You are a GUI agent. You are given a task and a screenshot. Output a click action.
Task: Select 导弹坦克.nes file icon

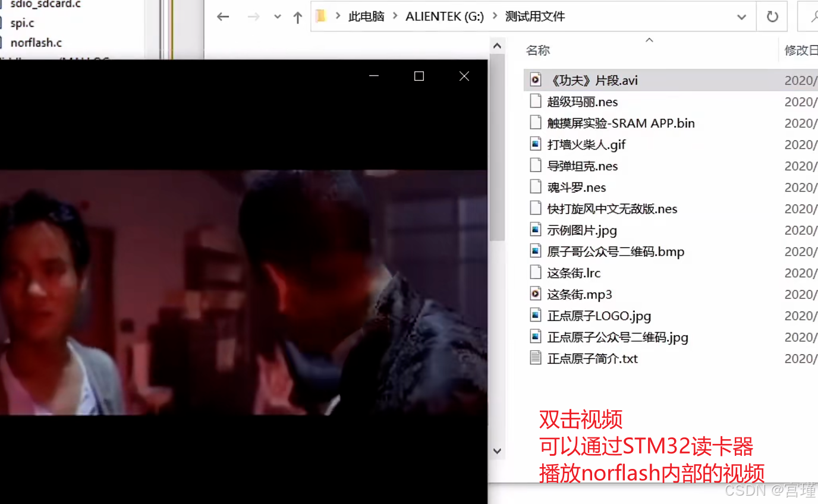(536, 166)
